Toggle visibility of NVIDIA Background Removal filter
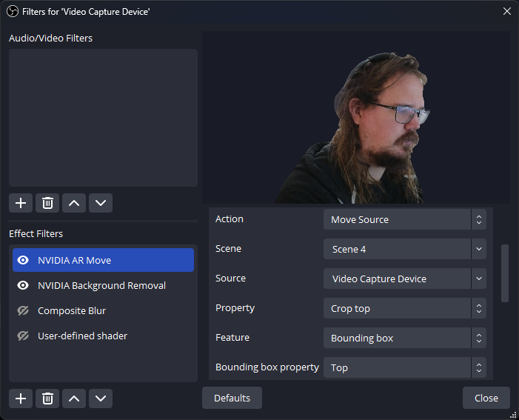This screenshot has width=519, height=420. pyautogui.click(x=23, y=285)
